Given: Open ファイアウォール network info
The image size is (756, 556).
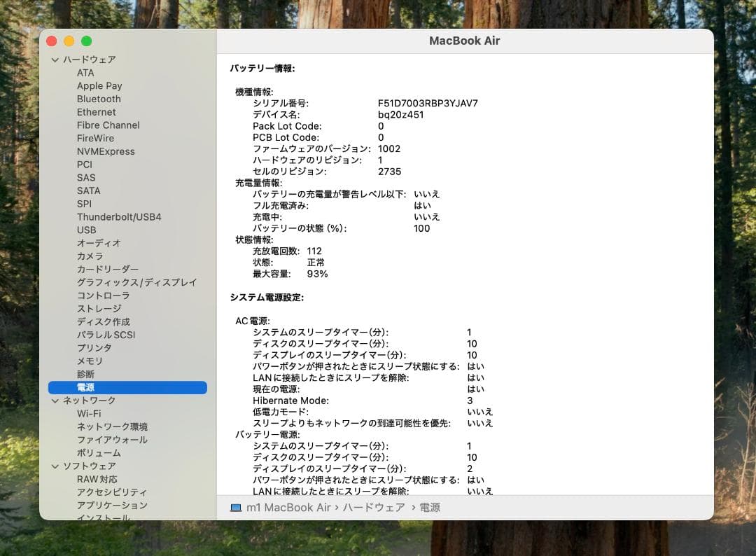Looking at the screenshot, I should 112,440.
